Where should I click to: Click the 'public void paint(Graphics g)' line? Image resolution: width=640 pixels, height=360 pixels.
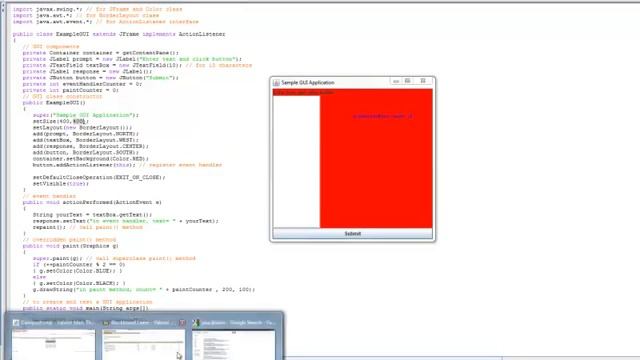pos(71,246)
